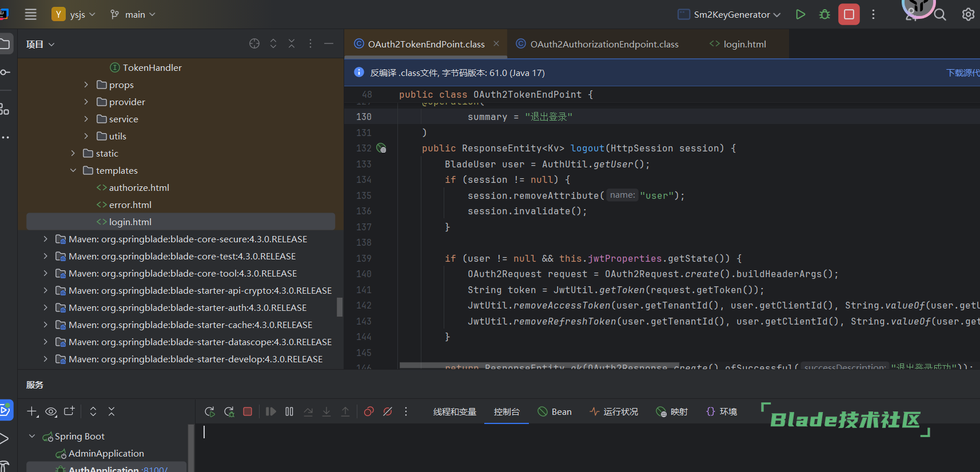The image size is (980, 472).
Task: Open the main hamburger menu
Action: coord(31,15)
